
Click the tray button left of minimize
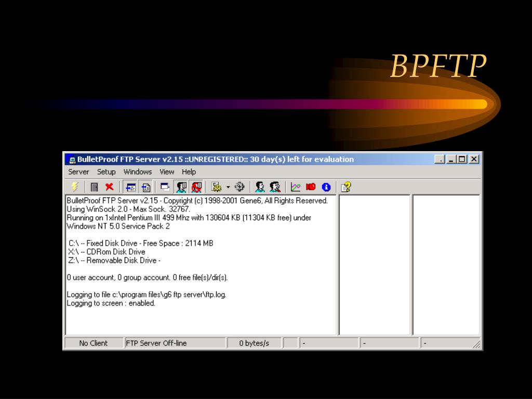pos(440,159)
